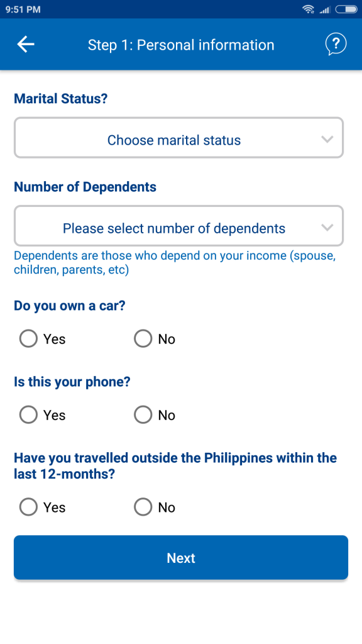Tap the dependents explanation hint text

tap(175, 263)
